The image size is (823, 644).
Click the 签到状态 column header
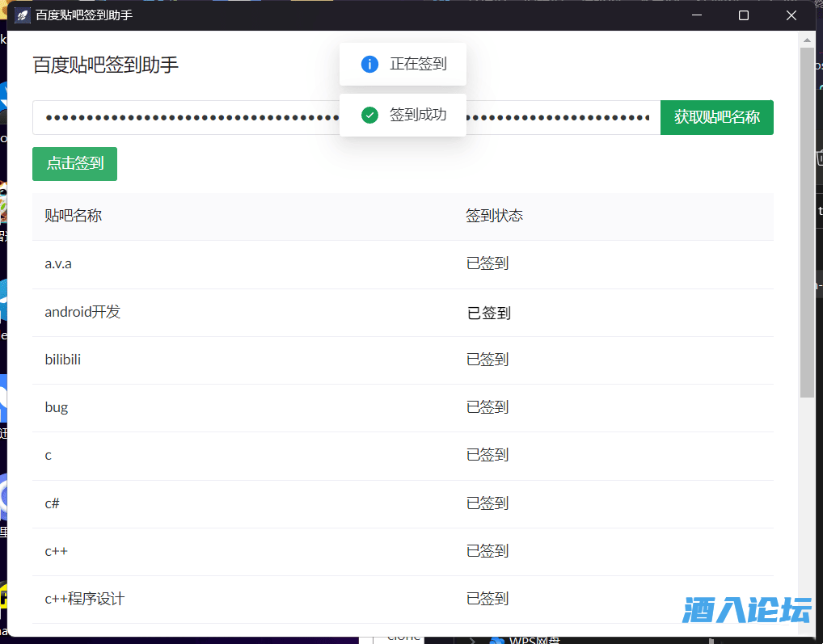[x=494, y=216]
